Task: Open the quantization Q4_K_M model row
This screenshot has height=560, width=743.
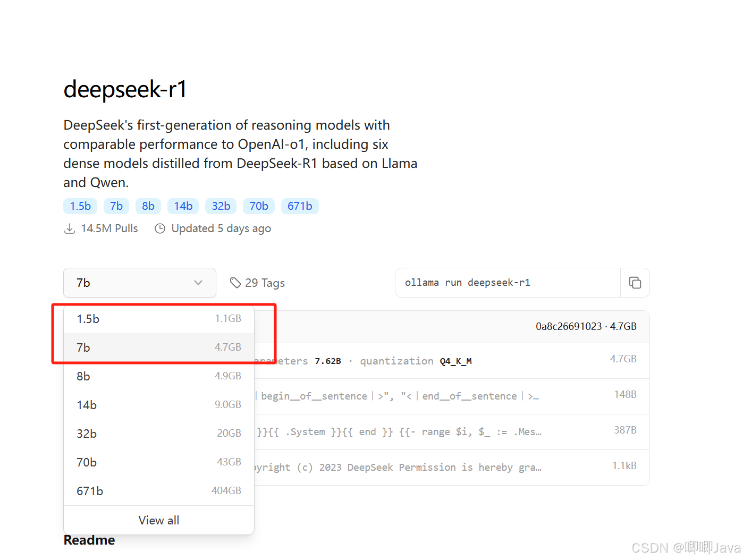Action: (x=452, y=361)
